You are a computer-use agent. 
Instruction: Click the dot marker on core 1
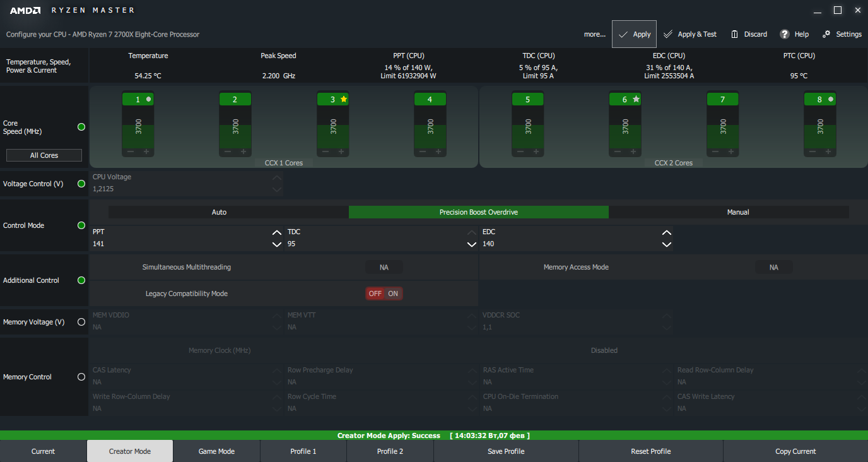click(x=149, y=99)
